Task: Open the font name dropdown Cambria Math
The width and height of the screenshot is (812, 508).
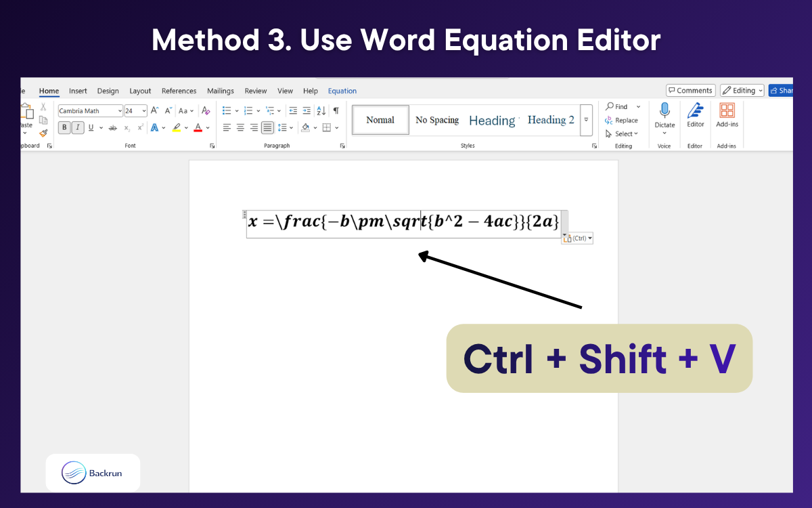Action: pos(120,111)
